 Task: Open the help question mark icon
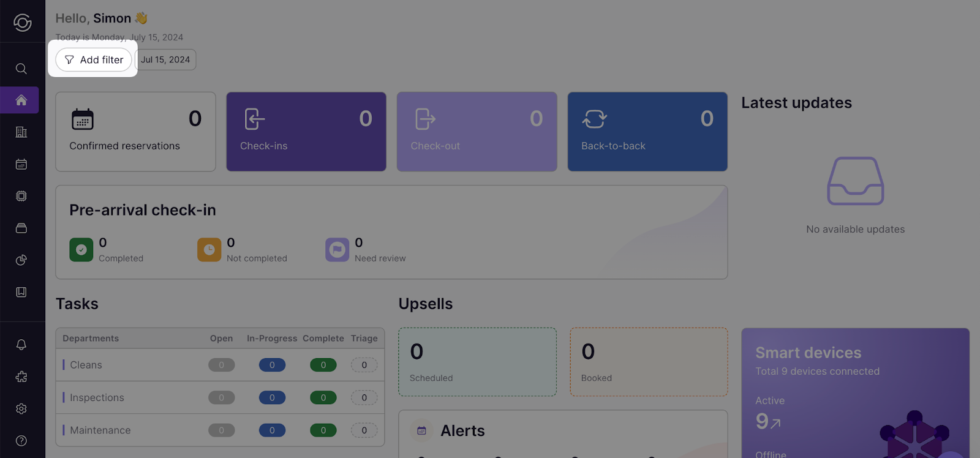point(21,441)
